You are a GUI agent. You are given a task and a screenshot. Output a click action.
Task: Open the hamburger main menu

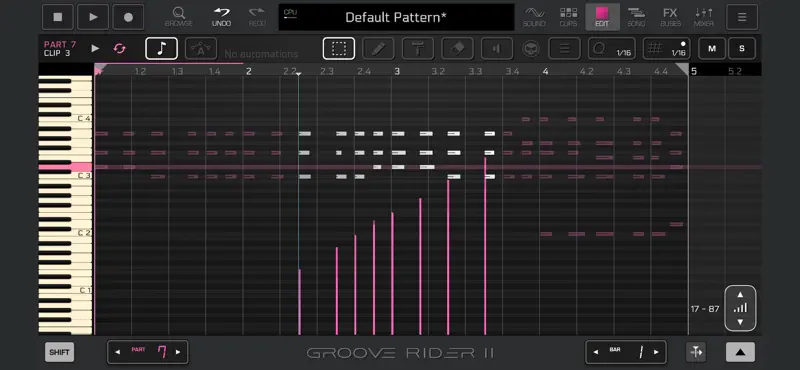[742, 17]
